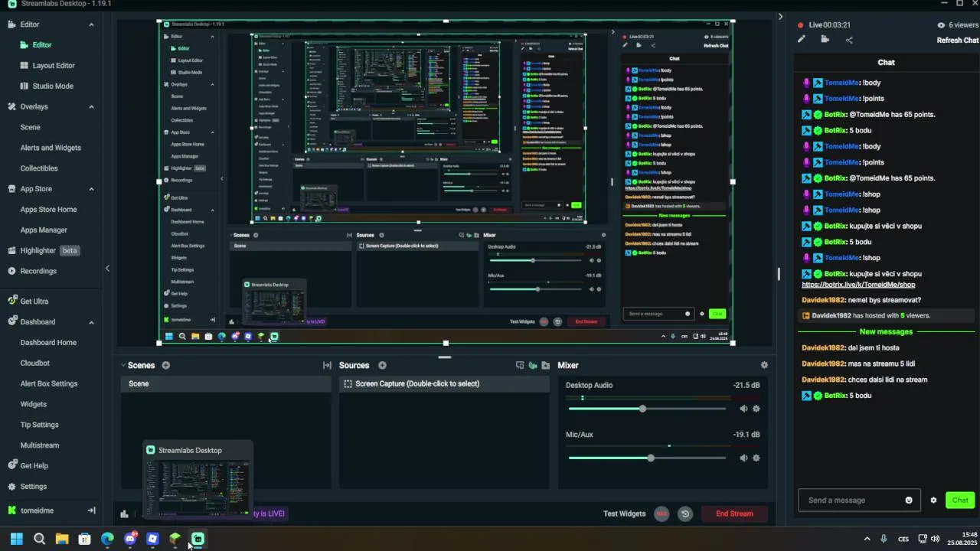Image resolution: width=980 pixels, height=551 pixels.
Task: Open Multistream
Action: 40,445
